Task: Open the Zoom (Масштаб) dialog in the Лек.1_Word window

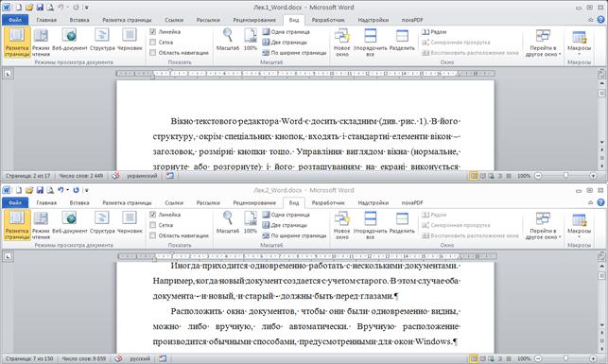Action: tap(228, 40)
